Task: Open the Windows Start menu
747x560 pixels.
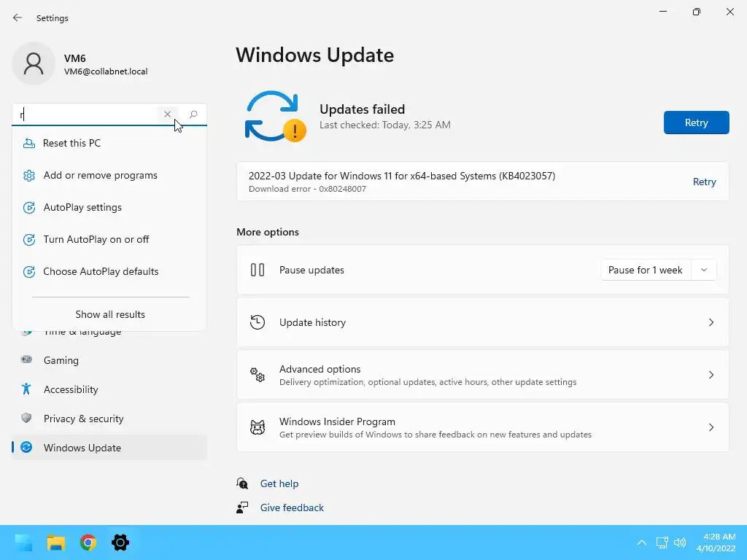Action: 23,542
